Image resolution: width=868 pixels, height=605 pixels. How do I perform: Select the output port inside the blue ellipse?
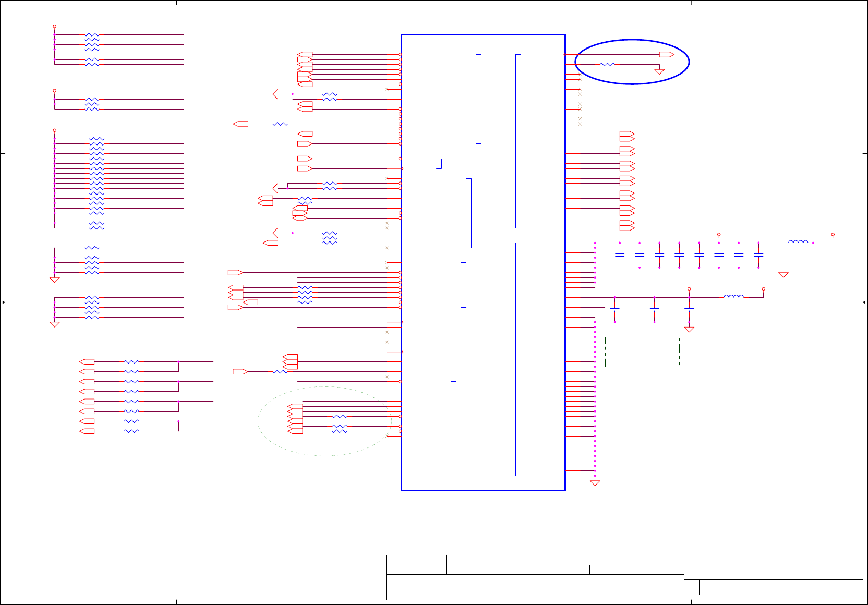tap(667, 54)
